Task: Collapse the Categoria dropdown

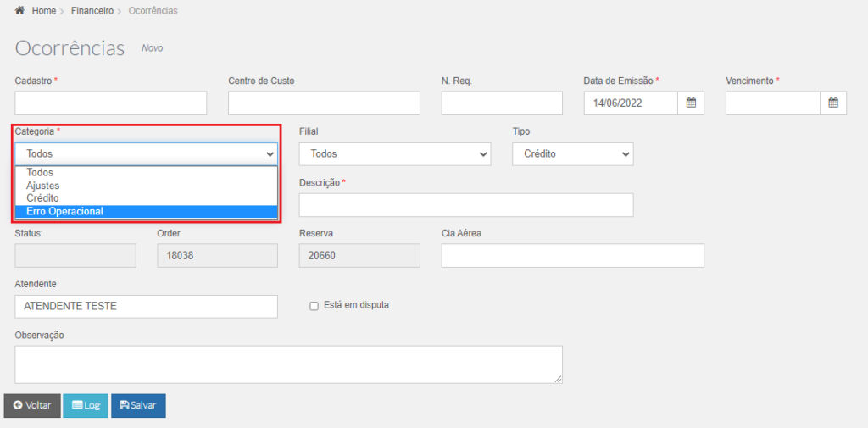Action: (x=146, y=154)
